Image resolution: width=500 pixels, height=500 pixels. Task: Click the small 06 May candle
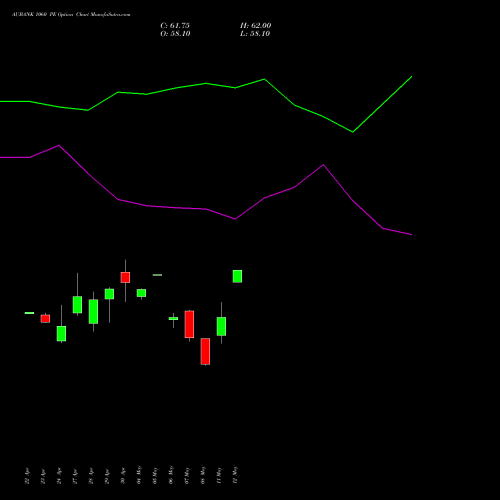click(173, 319)
